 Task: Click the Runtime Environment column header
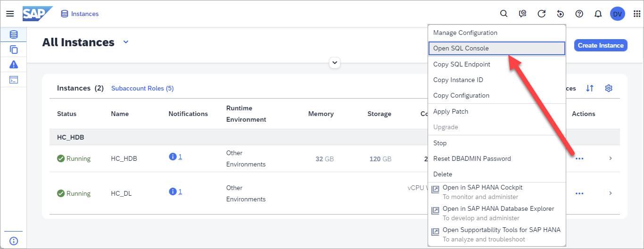tap(246, 114)
